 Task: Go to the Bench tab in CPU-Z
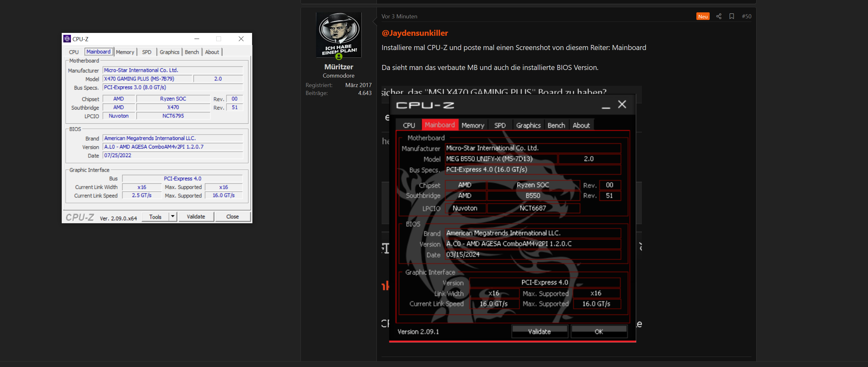[x=192, y=52]
